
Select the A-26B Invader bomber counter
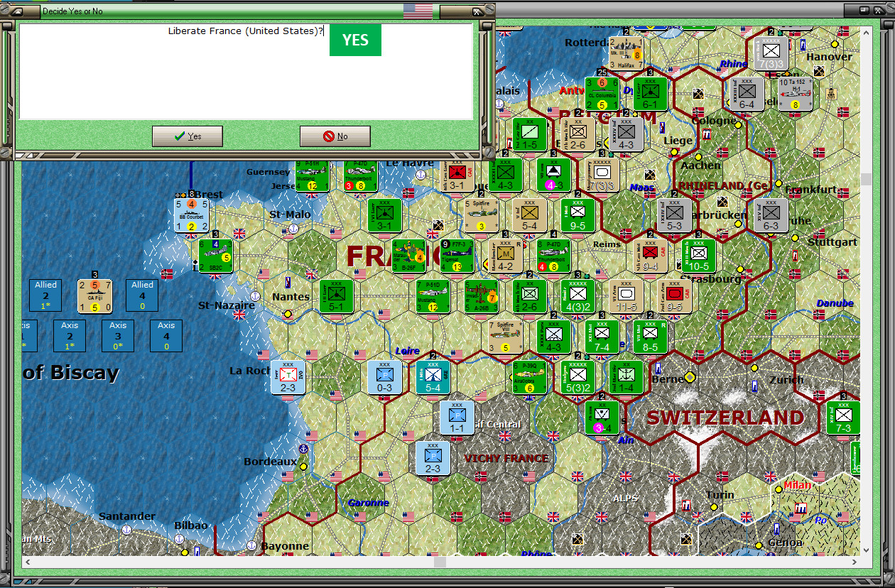pos(481,296)
